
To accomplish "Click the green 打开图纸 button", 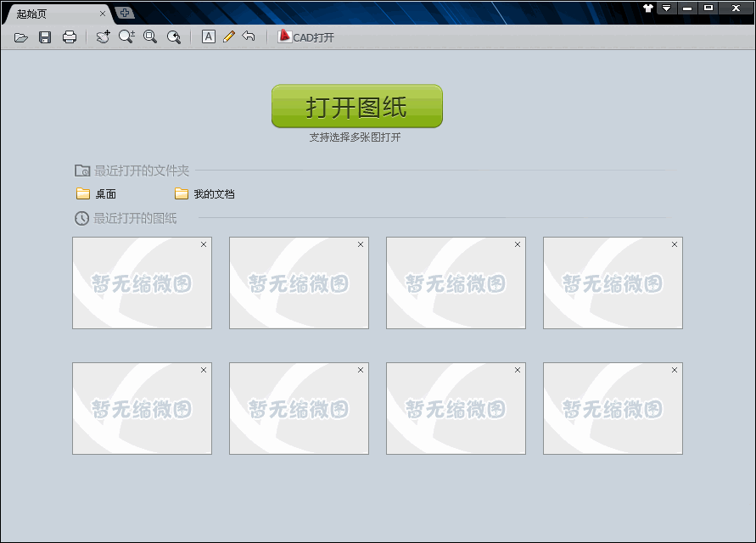I will 356,107.
